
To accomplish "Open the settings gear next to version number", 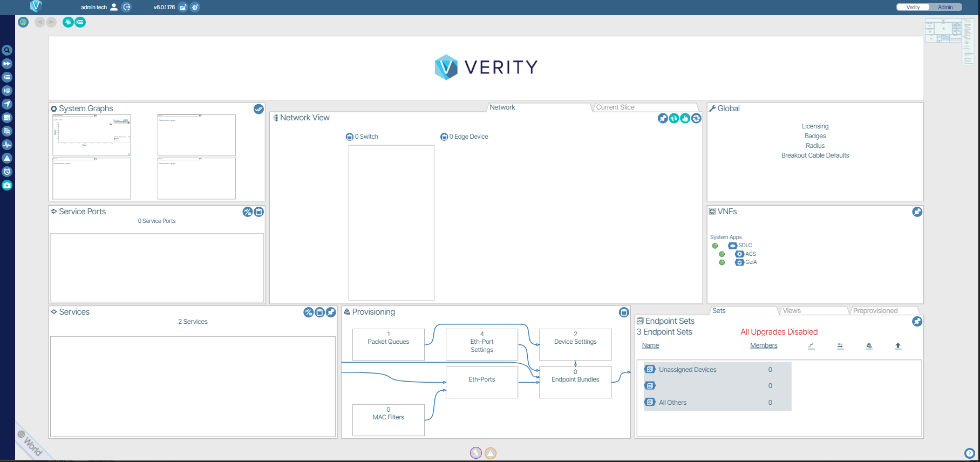I will (x=195, y=7).
